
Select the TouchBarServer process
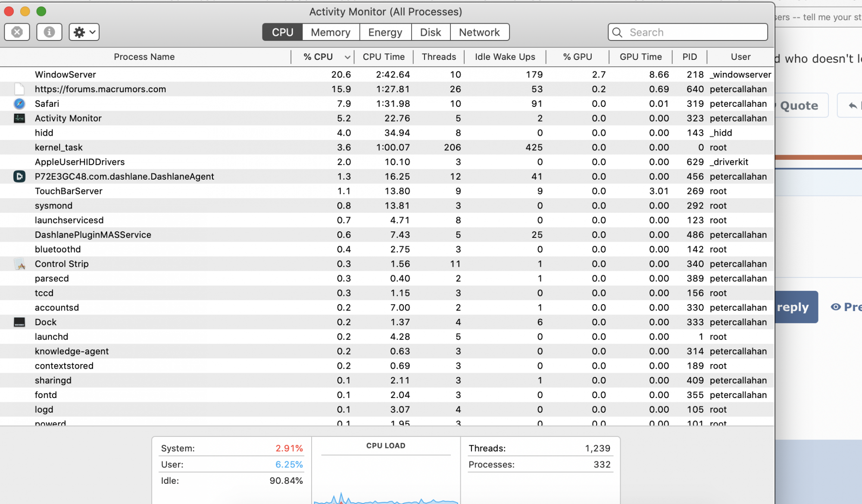click(387, 191)
